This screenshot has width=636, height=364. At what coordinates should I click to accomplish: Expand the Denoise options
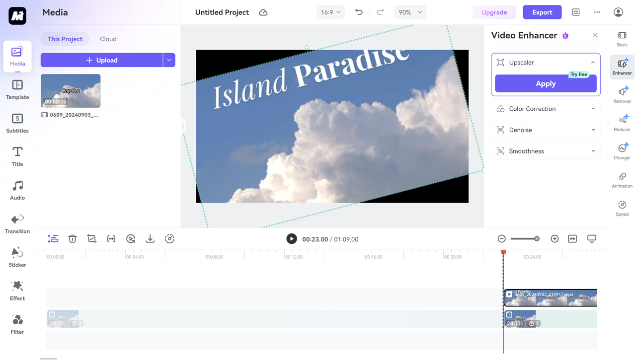pyautogui.click(x=545, y=130)
